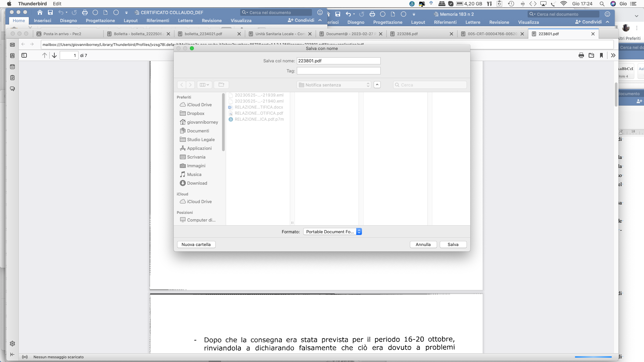This screenshot has width=644, height=362.
Task: Click the Annulla button
Action: point(423,244)
